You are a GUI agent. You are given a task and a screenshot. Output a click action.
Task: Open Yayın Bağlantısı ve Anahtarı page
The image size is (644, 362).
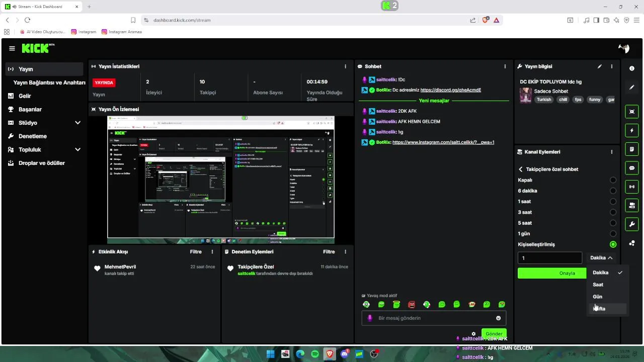click(x=49, y=82)
